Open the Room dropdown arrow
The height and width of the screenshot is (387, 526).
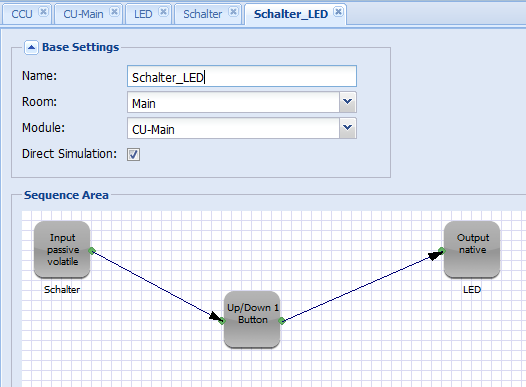(x=348, y=102)
